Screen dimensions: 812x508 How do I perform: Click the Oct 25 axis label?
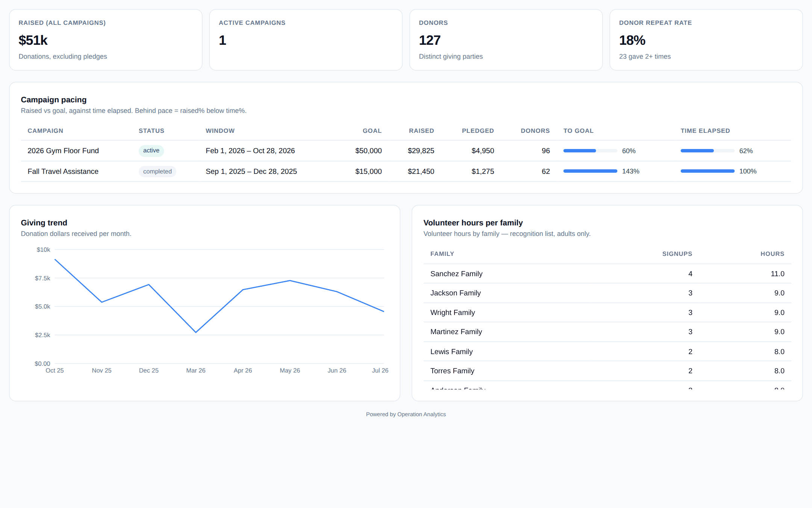[55, 371]
